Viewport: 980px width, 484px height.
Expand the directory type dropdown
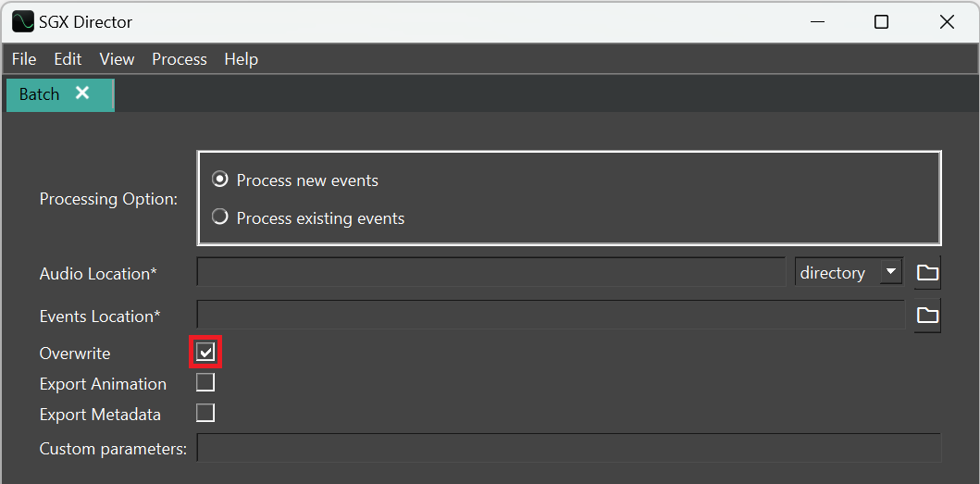pos(890,272)
